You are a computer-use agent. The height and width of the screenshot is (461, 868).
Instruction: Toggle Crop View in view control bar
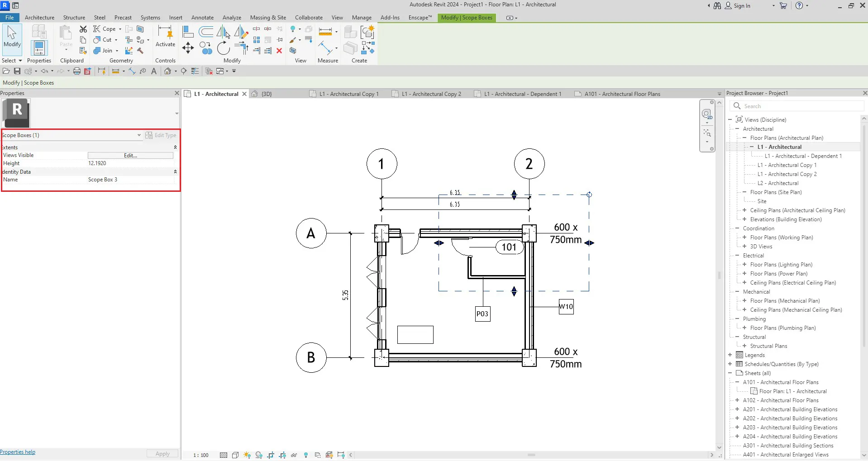click(271, 455)
